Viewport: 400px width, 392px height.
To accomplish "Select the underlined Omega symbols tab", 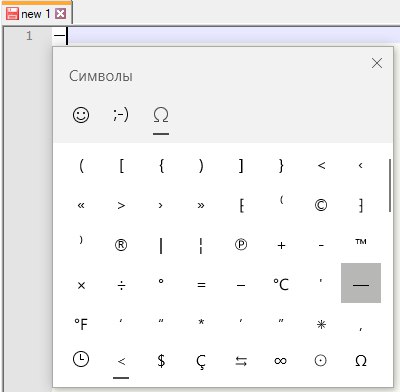I will click(x=161, y=115).
